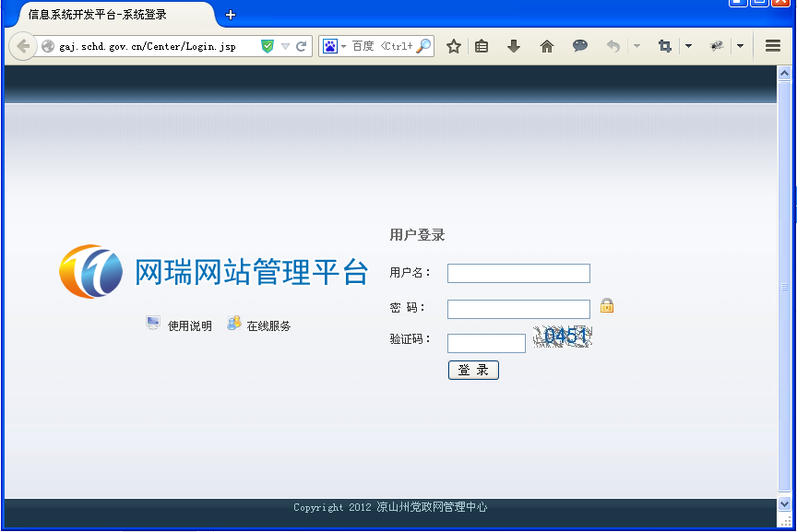797x532 pixels.
Task: Expand the undo arrow dropdown
Action: click(636, 46)
